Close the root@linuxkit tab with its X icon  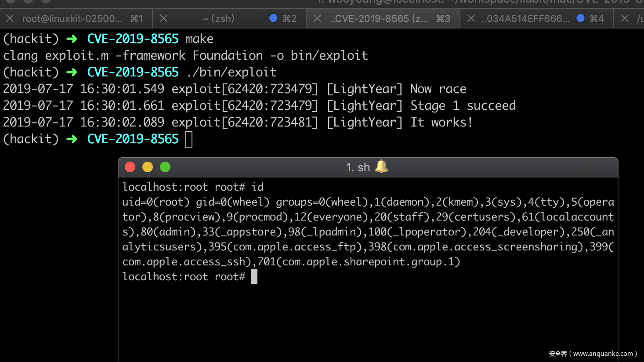(10, 18)
